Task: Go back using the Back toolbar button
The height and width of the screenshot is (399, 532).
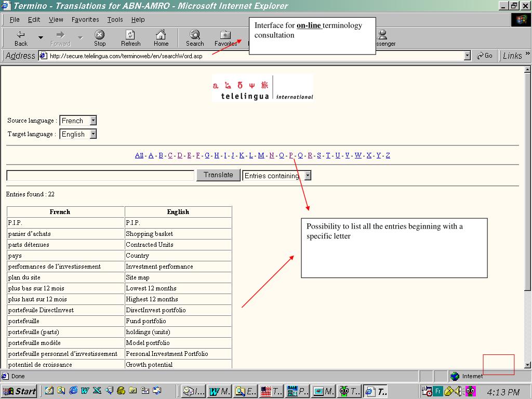Action: (21, 38)
